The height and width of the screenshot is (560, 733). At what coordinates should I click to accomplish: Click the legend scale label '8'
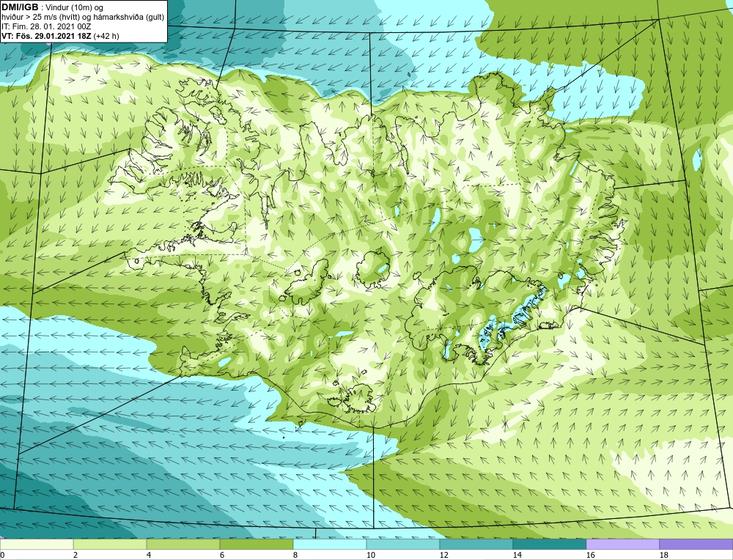(x=296, y=555)
